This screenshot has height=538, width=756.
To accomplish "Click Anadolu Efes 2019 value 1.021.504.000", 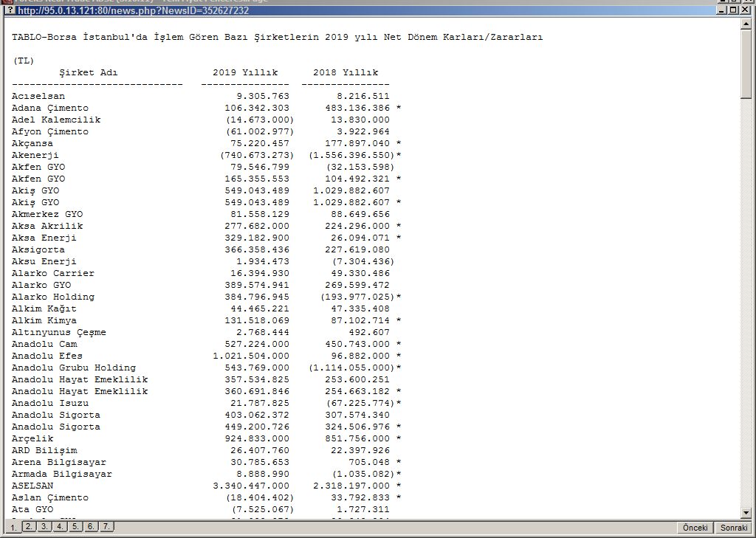I will (x=251, y=356).
